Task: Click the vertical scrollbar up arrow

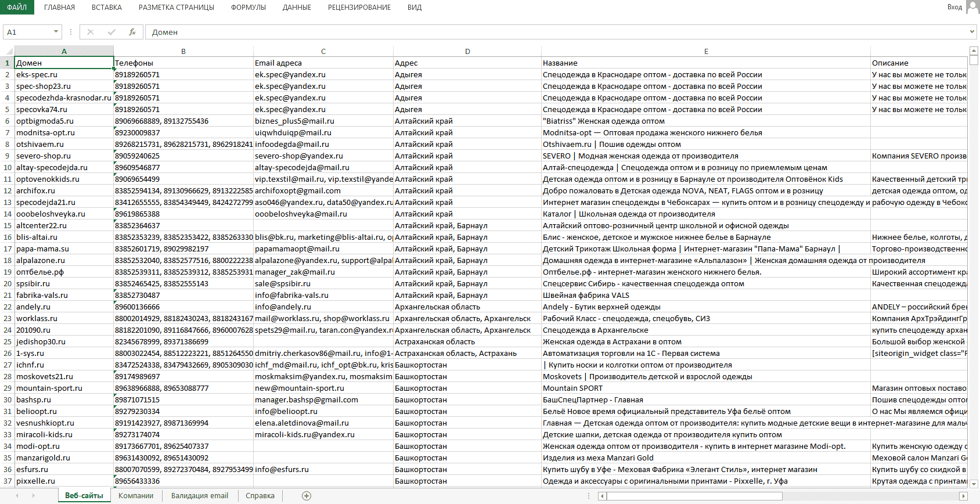Action: point(974,51)
